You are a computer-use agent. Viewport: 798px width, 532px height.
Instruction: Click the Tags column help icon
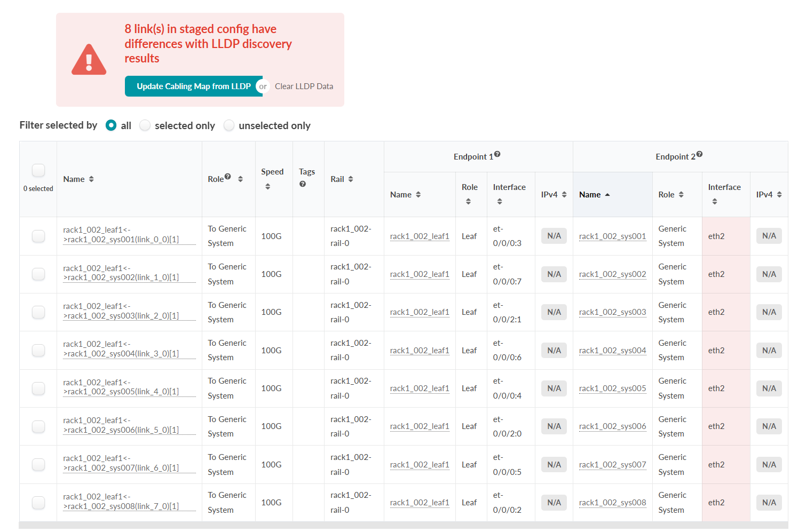(x=303, y=184)
